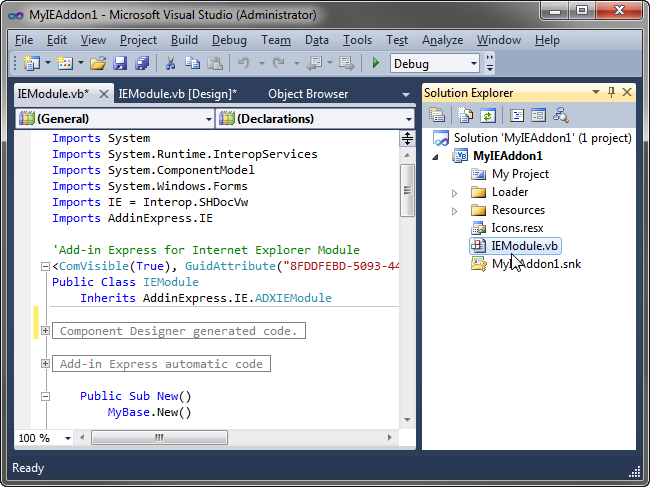Screen dimensions: 650x487
Task: Click the Cut scissors icon
Action: click(170, 63)
